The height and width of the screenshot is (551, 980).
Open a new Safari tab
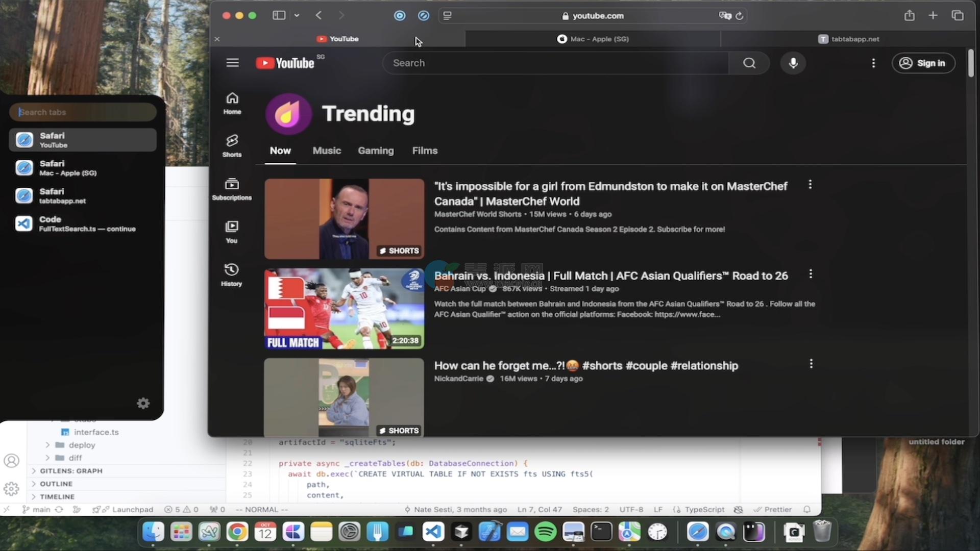pos(933,15)
